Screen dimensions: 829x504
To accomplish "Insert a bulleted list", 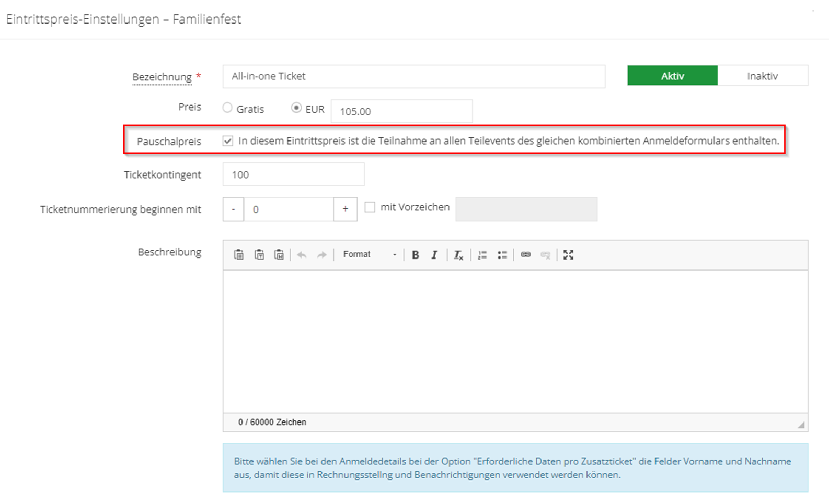I will (502, 255).
